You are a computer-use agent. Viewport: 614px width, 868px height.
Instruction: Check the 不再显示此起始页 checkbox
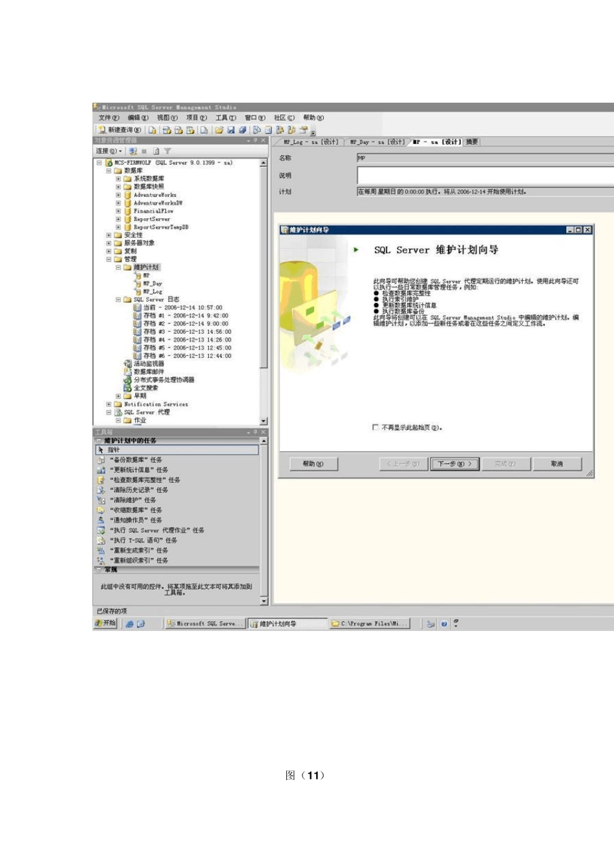(x=376, y=428)
